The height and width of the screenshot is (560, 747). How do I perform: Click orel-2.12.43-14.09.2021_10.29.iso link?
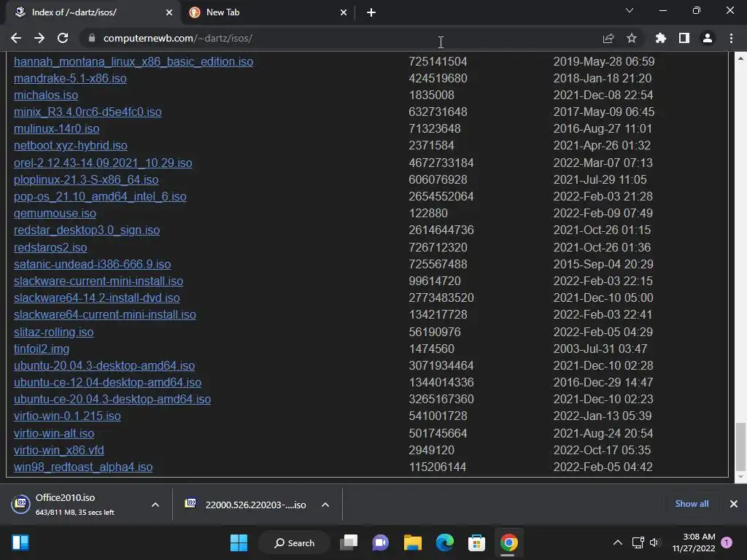click(103, 163)
